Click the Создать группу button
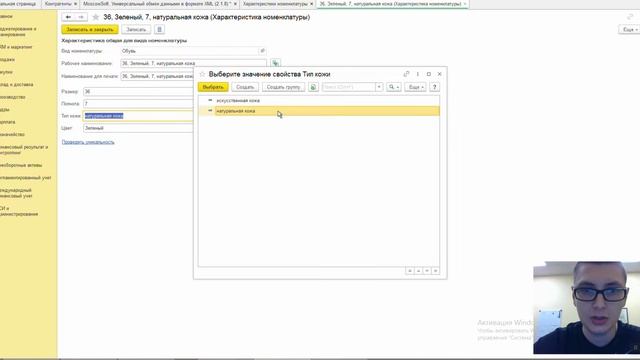The width and height of the screenshot is (640, 360). (283, 87)
